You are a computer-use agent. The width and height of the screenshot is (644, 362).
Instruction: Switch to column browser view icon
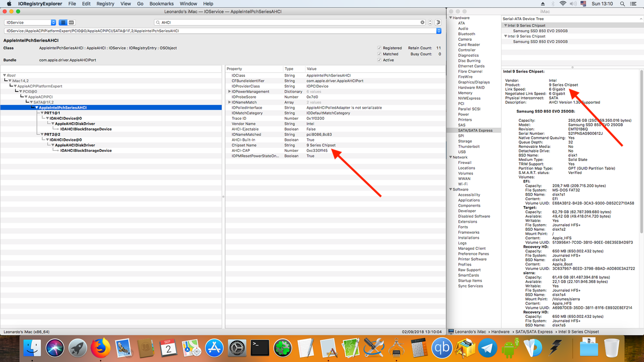(71, 23)
